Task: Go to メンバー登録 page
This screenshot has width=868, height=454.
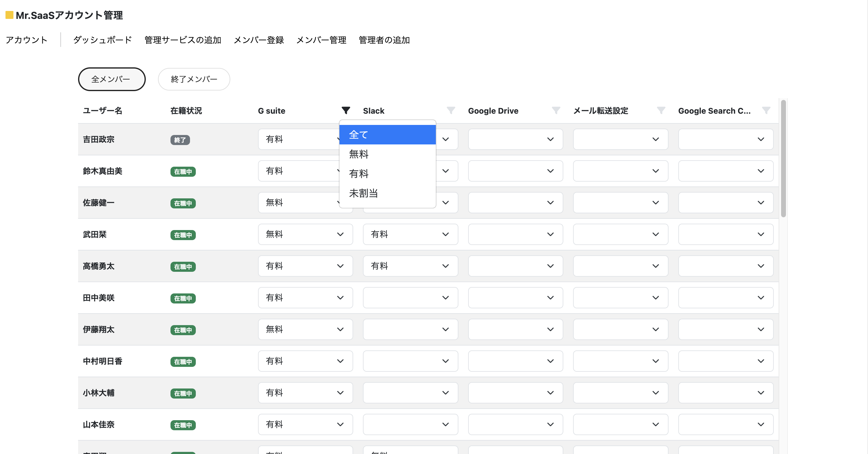Action: 259,40
